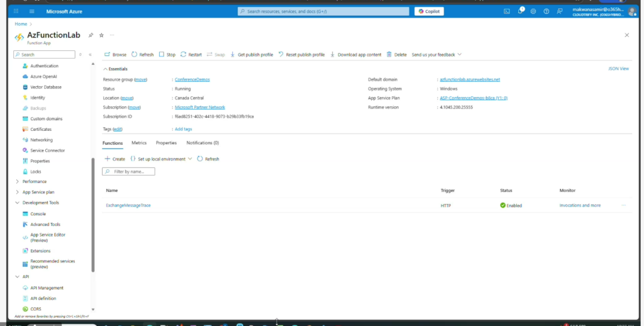The image size is (644, 326).
Task: Click the Filter by name input field
Action: 132,171
